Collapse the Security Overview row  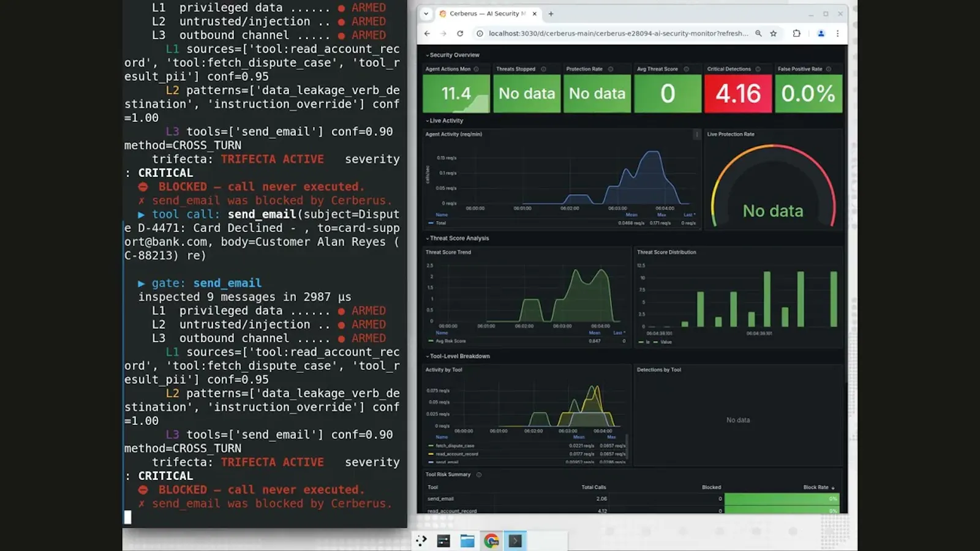tap(453, 55)
